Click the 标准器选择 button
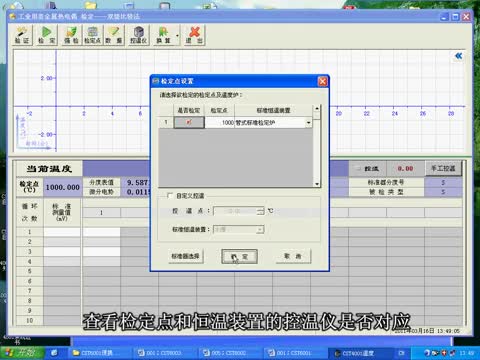 tap(185, 256)
